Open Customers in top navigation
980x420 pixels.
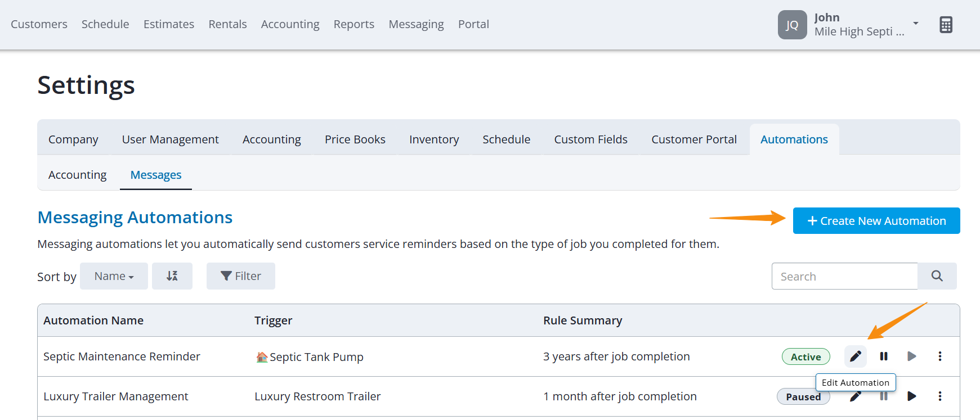point(39,24)
